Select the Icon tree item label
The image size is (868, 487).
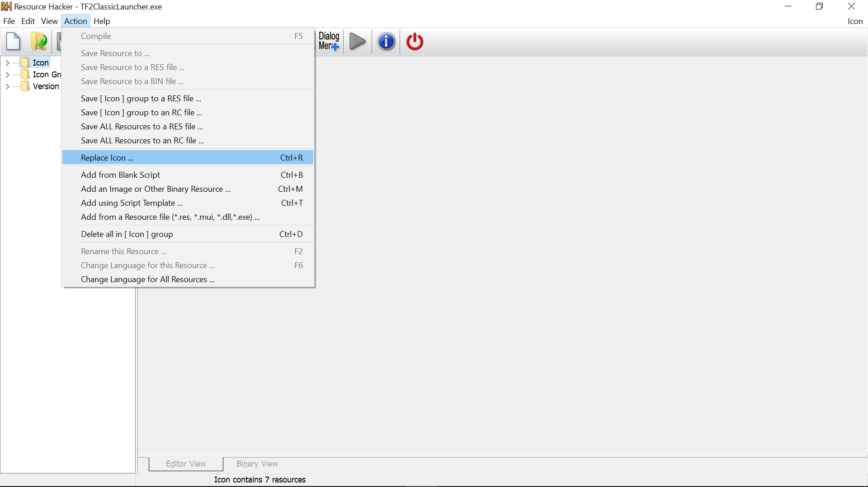tap(41, 63)
